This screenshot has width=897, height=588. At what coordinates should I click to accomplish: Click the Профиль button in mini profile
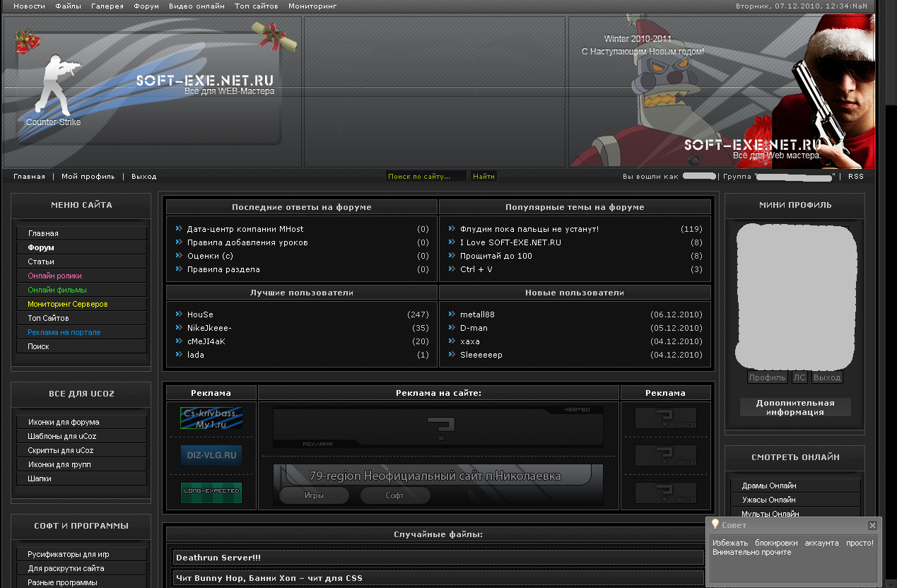(768, 377)
